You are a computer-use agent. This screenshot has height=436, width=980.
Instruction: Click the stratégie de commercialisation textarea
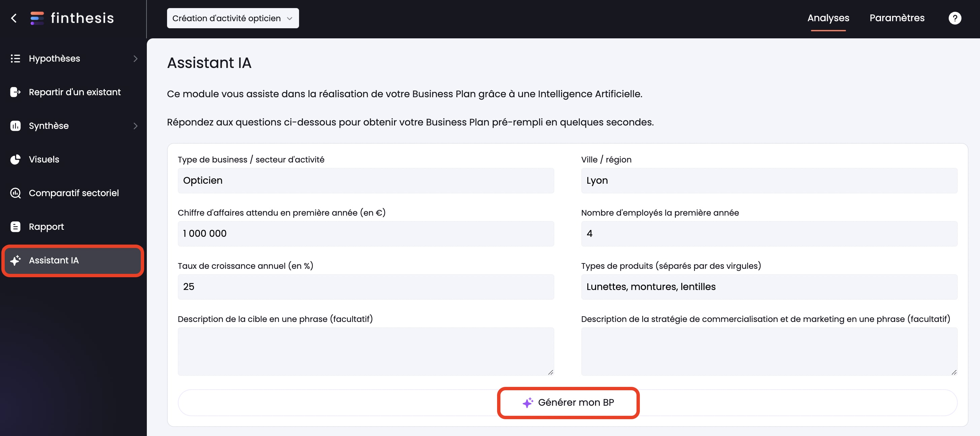(x=769, y=352)
